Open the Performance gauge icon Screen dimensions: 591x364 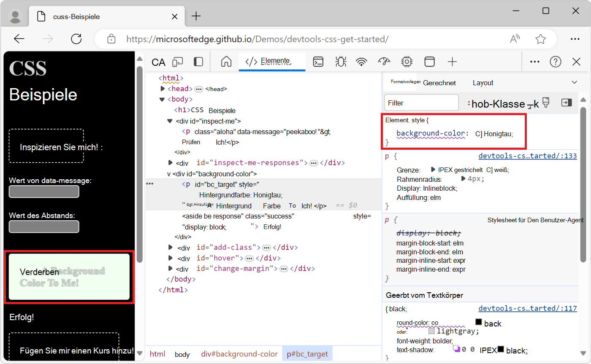point(384,62)
